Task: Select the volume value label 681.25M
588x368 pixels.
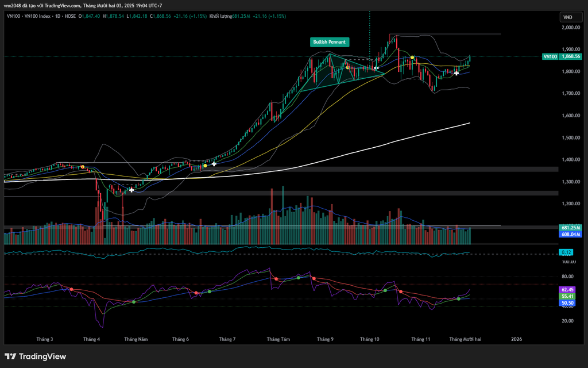Action: click(571, 228)
